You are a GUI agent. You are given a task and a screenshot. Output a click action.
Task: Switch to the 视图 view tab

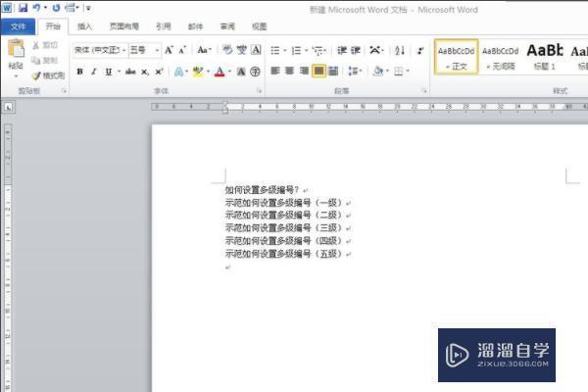click(x=259, y=26)
